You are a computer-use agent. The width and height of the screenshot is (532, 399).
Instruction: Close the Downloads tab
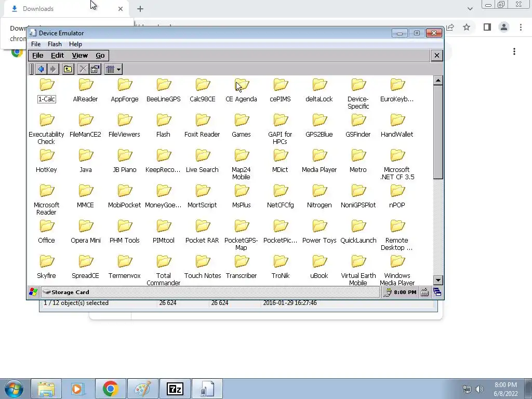(x=121, y=9)
